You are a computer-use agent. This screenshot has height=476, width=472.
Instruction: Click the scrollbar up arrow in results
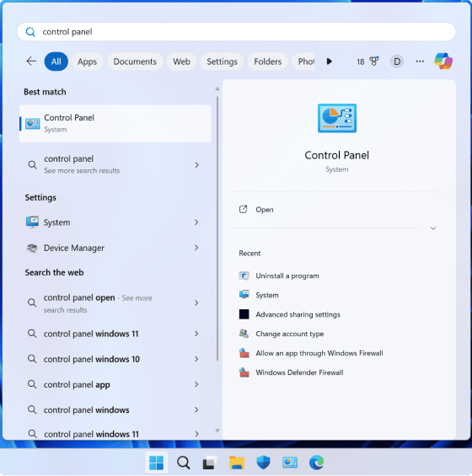pyautogui.click(x=217, y=89)
